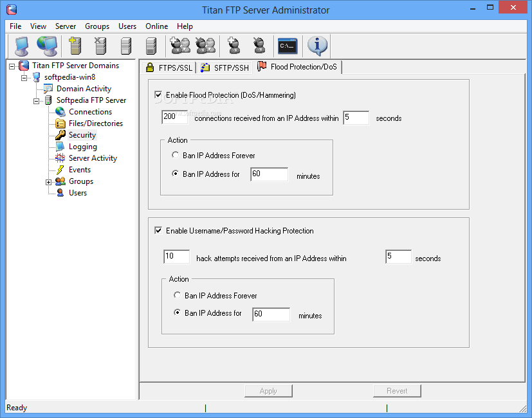Click the Titan FTP Server Domains root icon
Viewport: 532px width, 418px height.
(x=24, y=66)
